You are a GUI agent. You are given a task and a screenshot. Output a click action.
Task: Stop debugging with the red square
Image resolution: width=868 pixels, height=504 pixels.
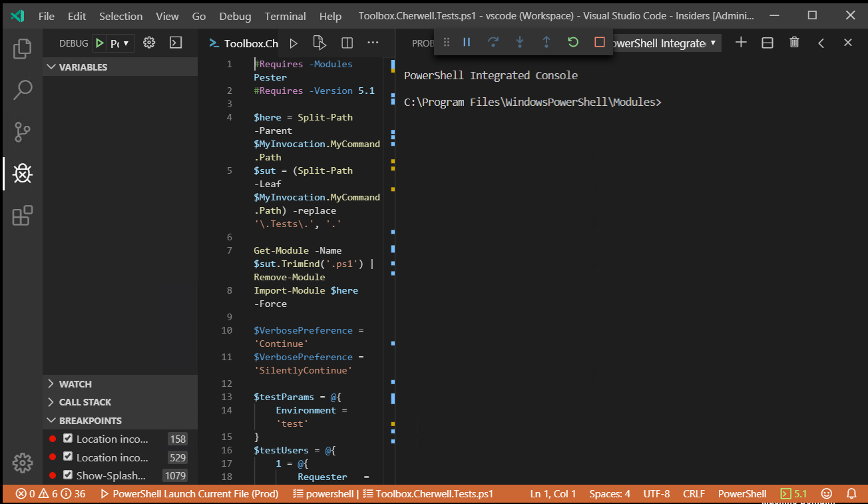(x=600, y=42)
